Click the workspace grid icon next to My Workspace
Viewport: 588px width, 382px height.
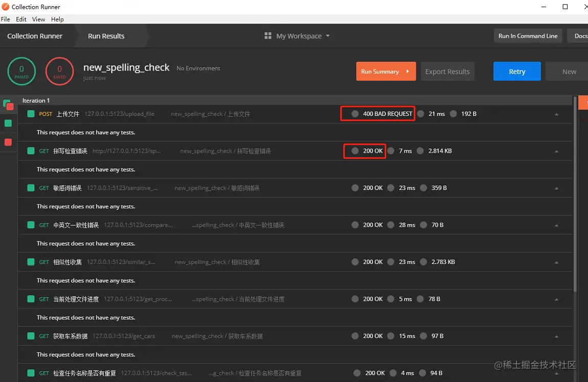268,36
